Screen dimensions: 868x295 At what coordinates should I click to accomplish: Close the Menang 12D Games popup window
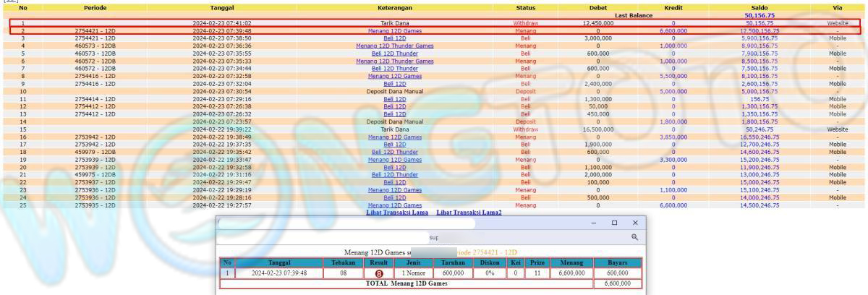[635, 223]
